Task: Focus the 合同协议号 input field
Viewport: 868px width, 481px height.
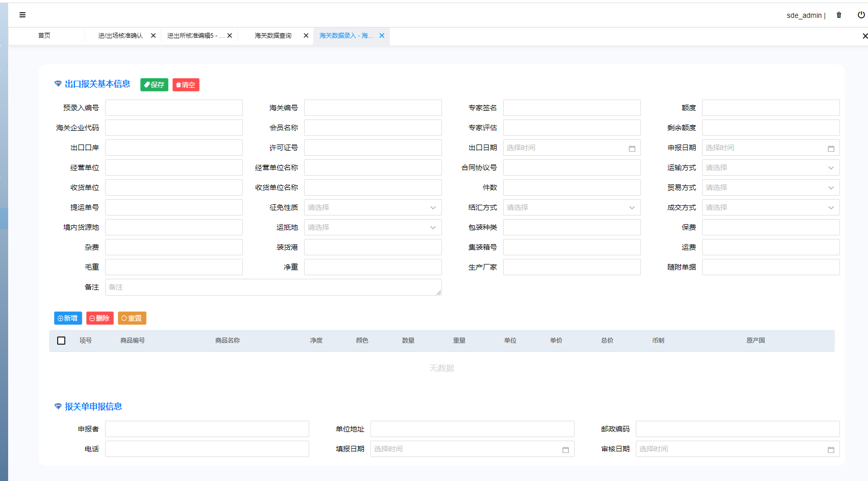Action: pyautogui.click(x=572, y=167)
